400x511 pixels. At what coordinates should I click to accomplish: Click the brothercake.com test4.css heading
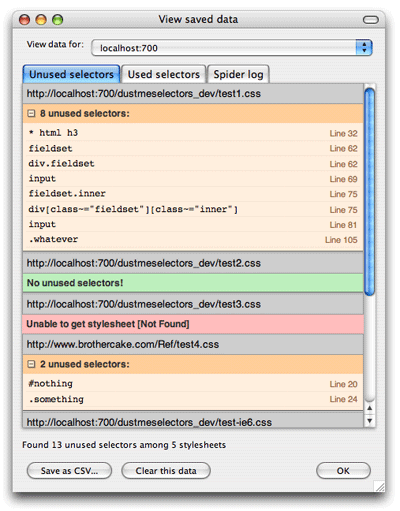pyautogui.click(x=193, y=344)
